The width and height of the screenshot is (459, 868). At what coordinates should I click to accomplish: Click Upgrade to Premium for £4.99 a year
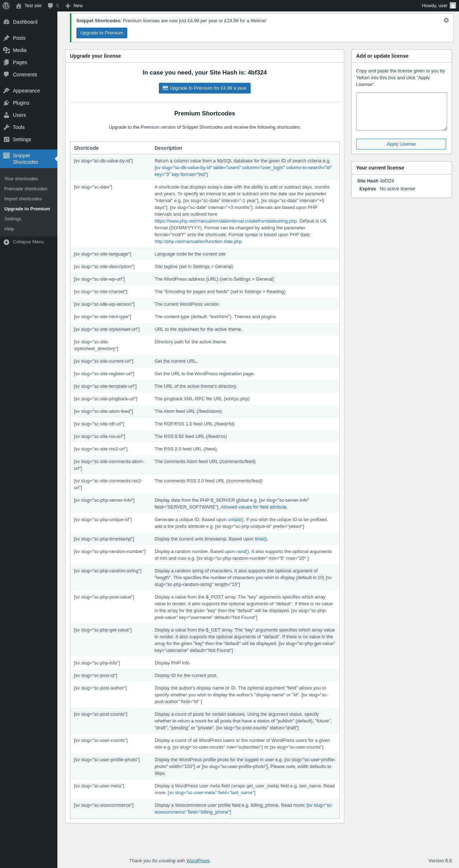pyautogui.click(x=205, y=88)
